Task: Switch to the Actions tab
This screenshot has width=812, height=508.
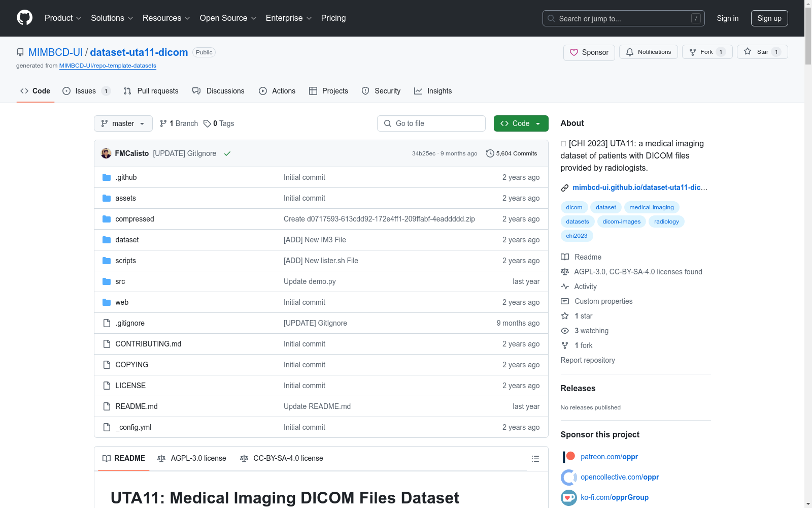Action: (x=277, y=91)
